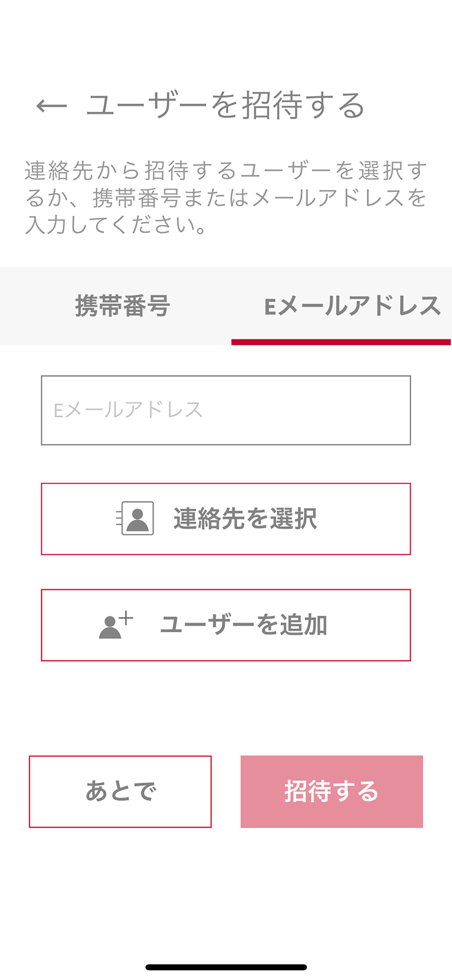Tap the iOS home indicator bar
This screenshot has height=980, width=452.
226,967
